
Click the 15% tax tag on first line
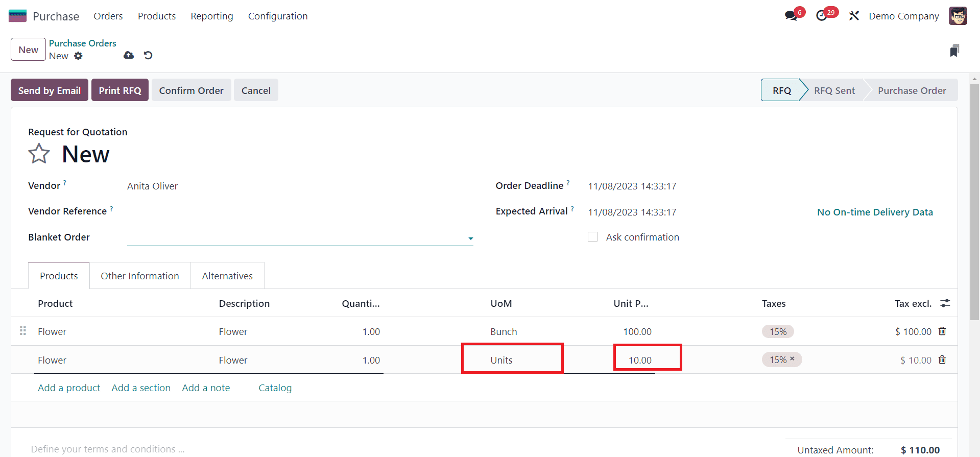coord(778,331)
